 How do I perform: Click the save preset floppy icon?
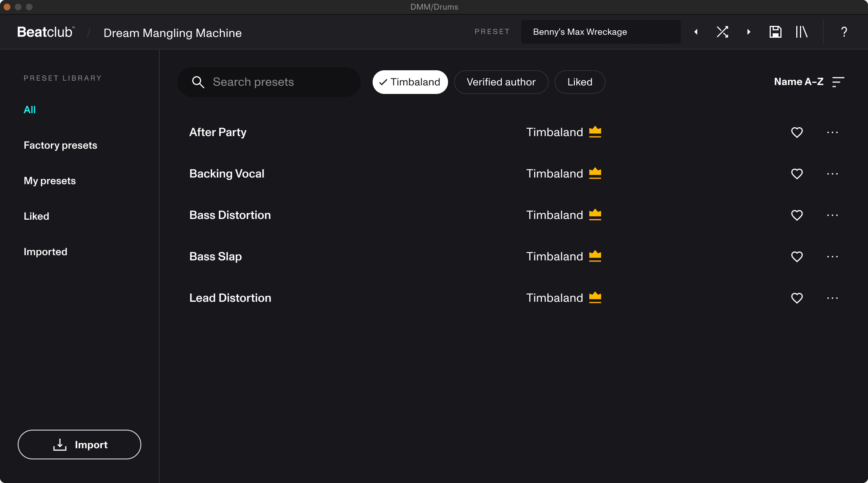pos(775,32)
